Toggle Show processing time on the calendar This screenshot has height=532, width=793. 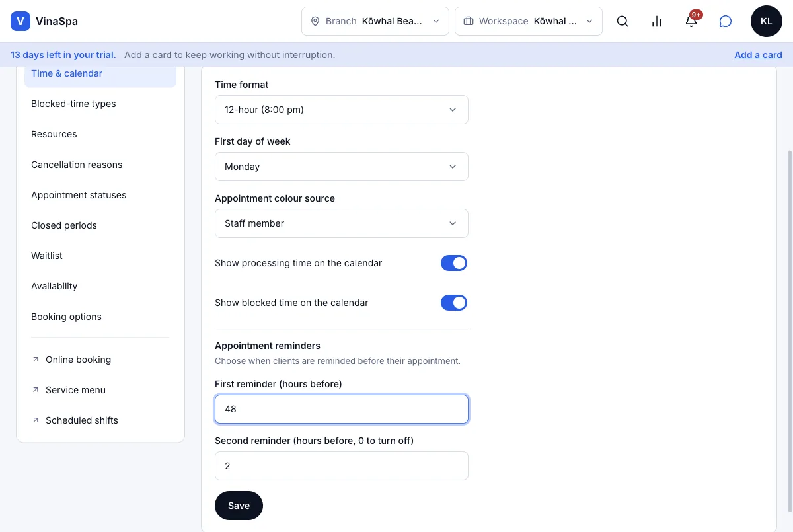click(454, 263)
